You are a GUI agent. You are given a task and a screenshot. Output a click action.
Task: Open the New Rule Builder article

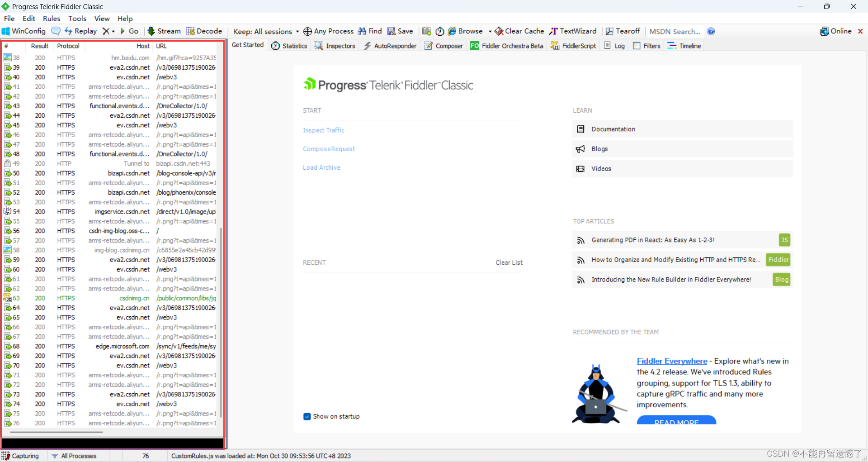click(683, 280)
